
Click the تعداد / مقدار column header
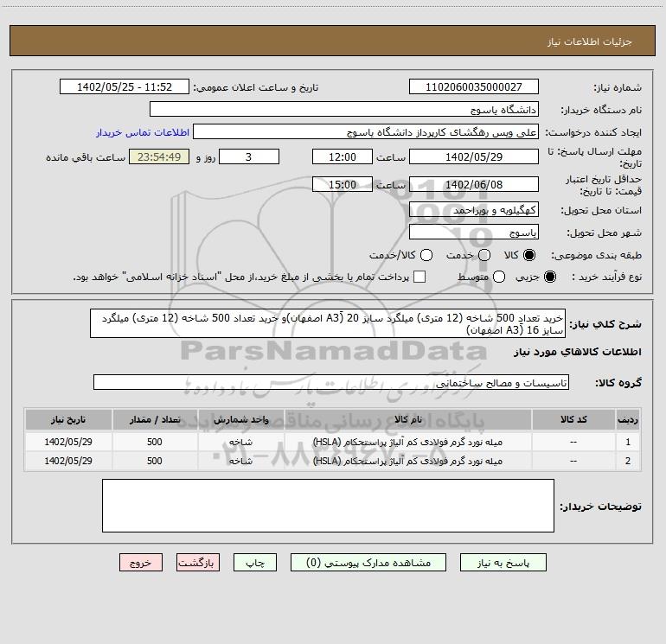click(x=155, y=419)
